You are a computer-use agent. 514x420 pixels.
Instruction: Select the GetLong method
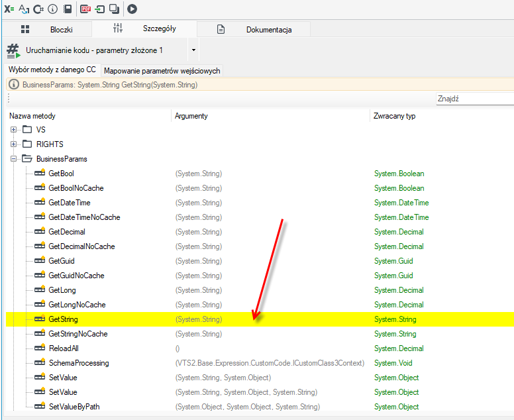pos(62,290)
